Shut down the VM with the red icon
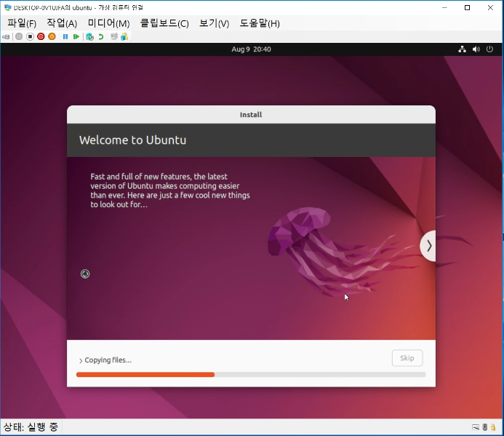This screenshot has height=436, width=504. (41, 36)
